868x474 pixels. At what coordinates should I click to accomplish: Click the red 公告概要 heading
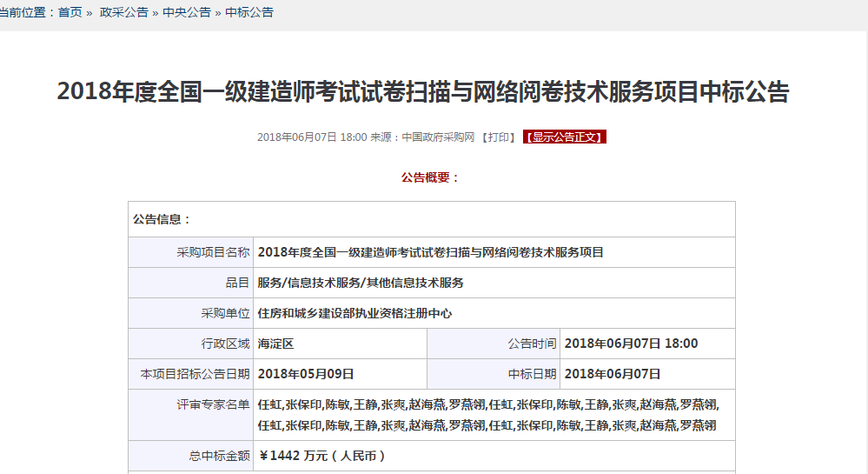(x=430, y=177)
